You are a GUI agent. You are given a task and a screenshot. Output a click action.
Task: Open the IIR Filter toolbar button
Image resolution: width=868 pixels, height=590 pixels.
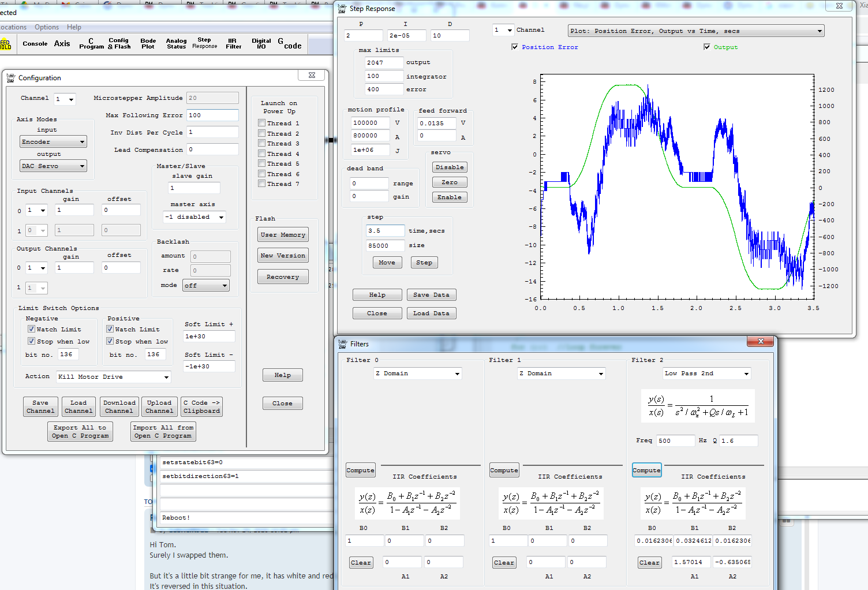233,44
